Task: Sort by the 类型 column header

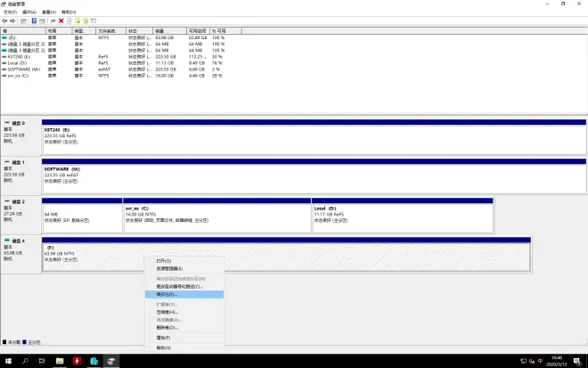Action: (84, 31)
